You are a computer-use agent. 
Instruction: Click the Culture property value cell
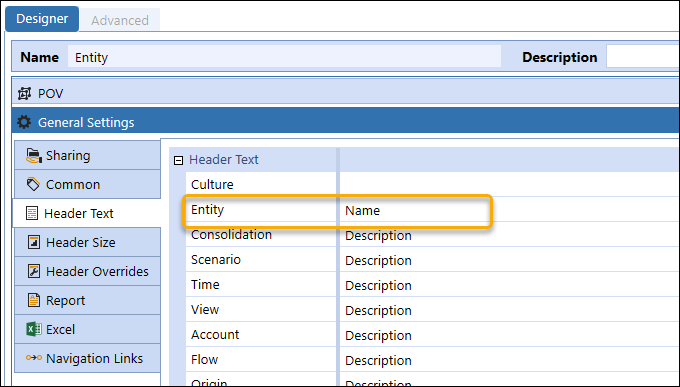(x=509, y=184)
